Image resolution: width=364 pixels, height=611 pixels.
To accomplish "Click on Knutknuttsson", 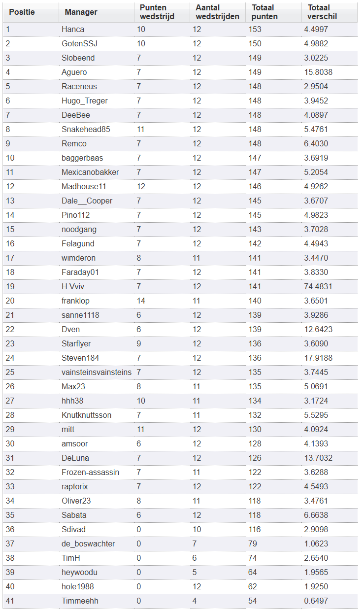I will click(86, 415).
